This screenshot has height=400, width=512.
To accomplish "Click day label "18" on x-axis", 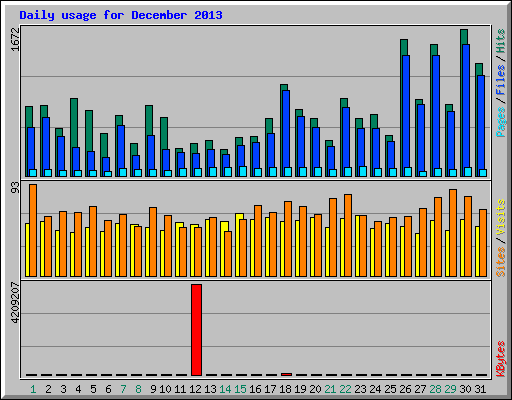I will (x=285, y=389).
